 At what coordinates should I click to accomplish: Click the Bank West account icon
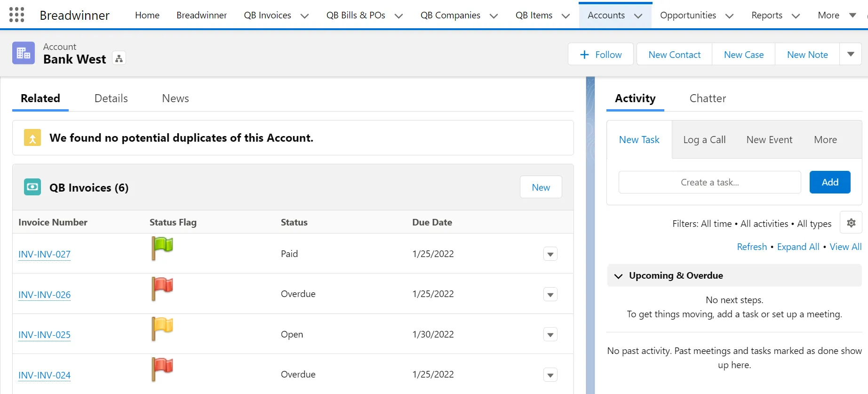(x=24, y=53)
